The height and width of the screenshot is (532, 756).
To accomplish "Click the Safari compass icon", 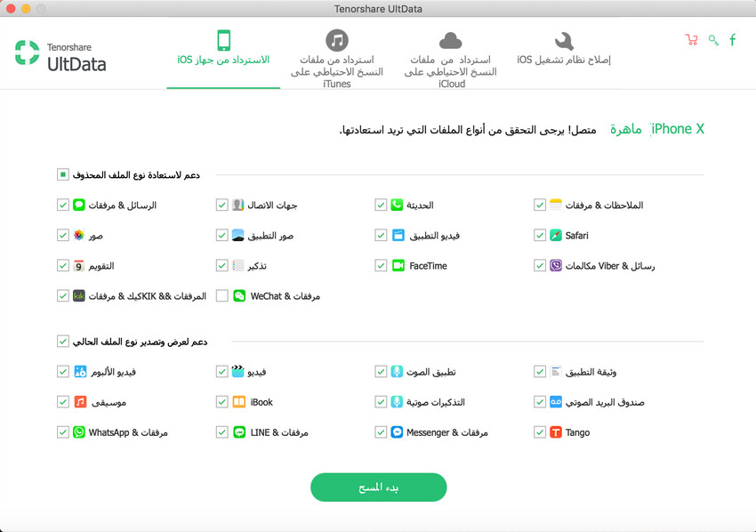I will tap(556, 236).
